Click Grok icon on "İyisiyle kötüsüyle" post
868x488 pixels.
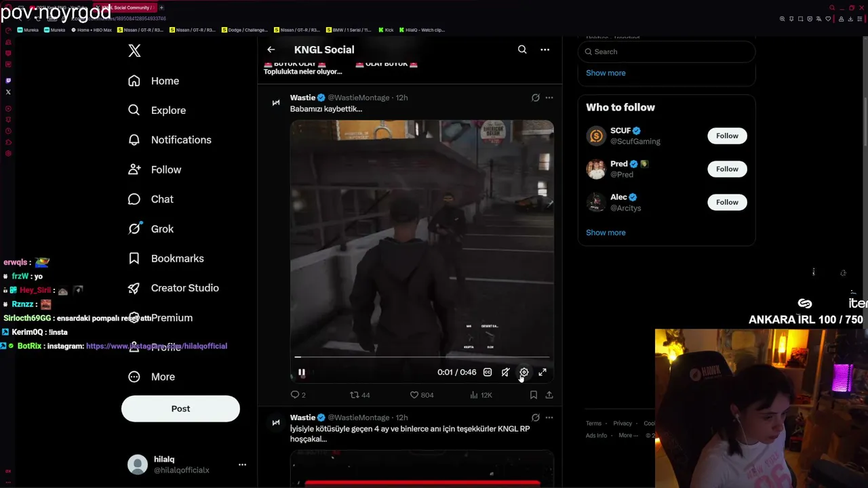tap(535, 418)
